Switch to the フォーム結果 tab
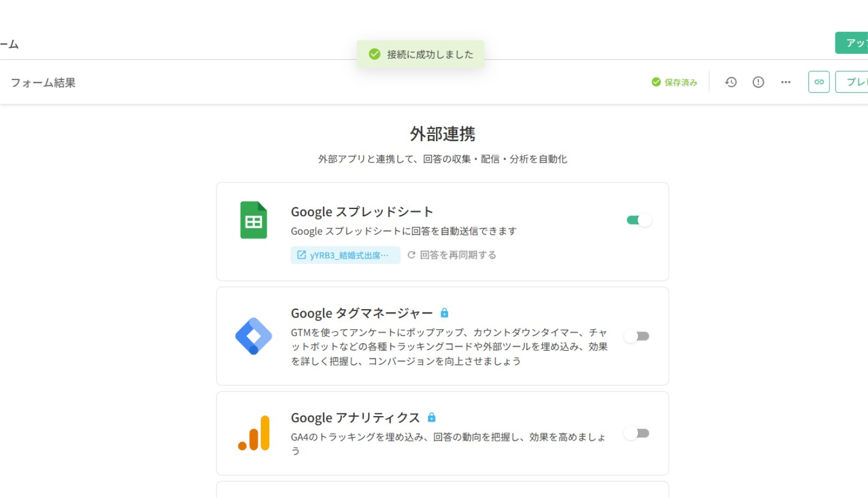Image resolution: width=868 pixels, height=498 pixels. (x=43, y=82)
